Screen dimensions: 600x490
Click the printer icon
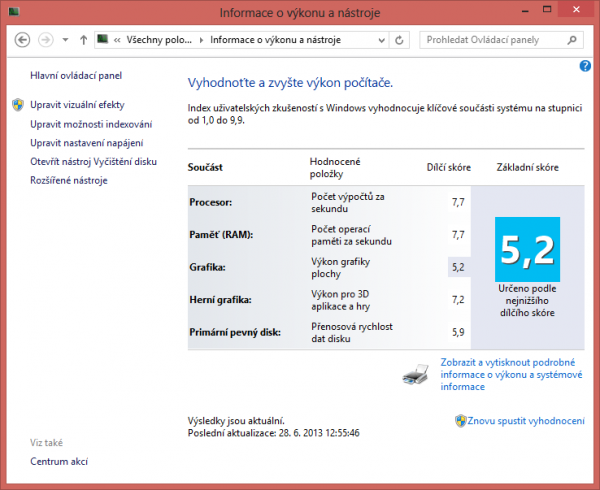[416, 374]
